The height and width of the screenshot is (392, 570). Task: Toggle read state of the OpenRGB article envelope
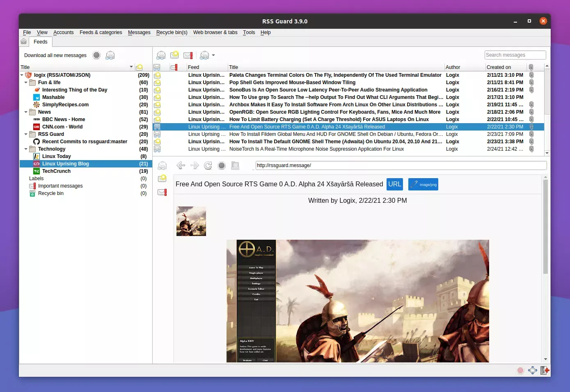[157, 112]
